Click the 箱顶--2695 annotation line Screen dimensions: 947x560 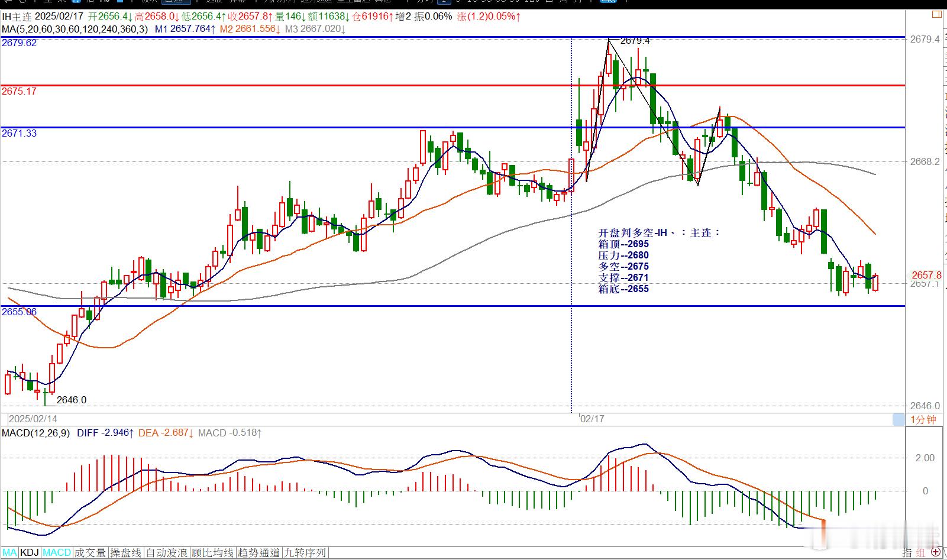pyautogui.click(x=623, y=244)
